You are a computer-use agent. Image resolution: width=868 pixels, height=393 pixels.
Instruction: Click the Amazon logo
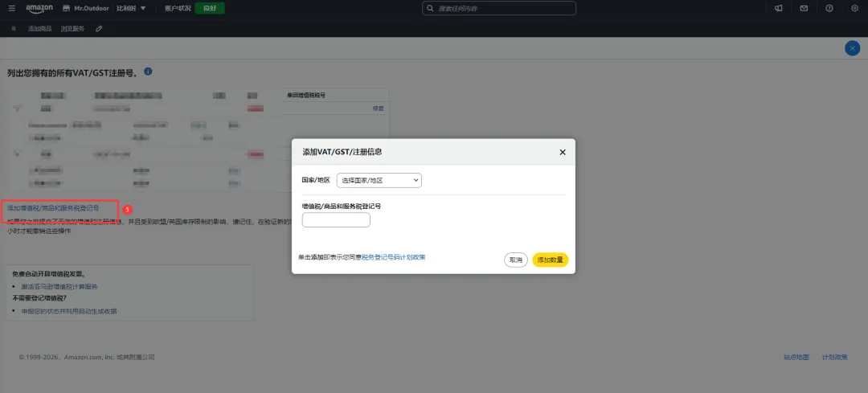[x=39, y=9]
